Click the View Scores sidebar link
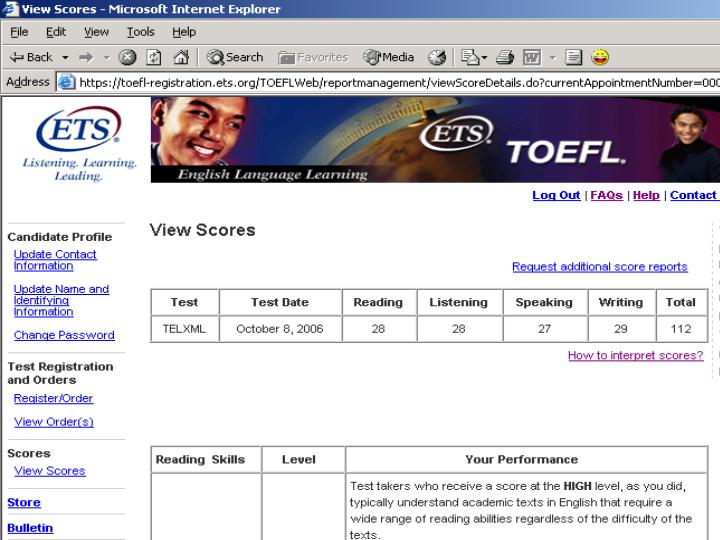 click(x=50, y=471)
